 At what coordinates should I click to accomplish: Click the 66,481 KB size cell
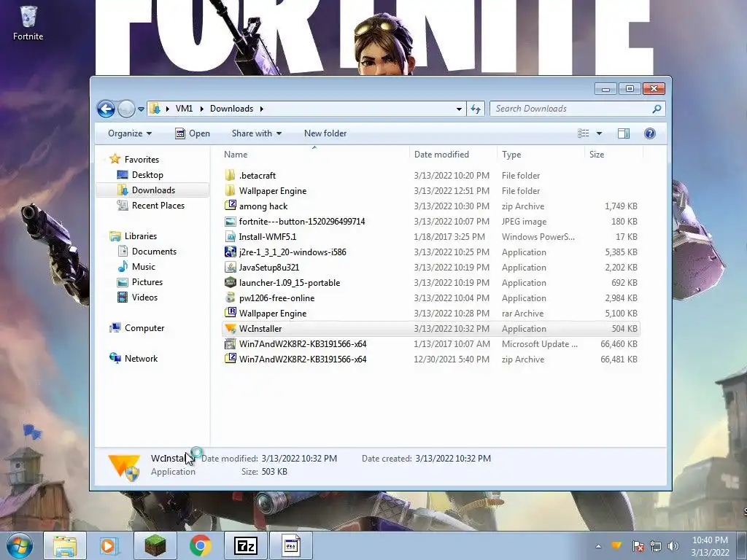click(x=619, y=359)
